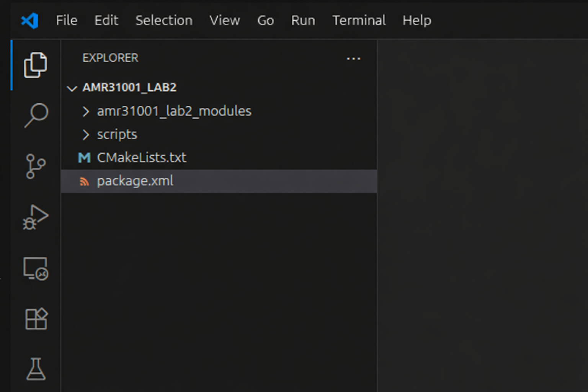Expand the scripts folder
588x392 pixels.
point(117,135)
